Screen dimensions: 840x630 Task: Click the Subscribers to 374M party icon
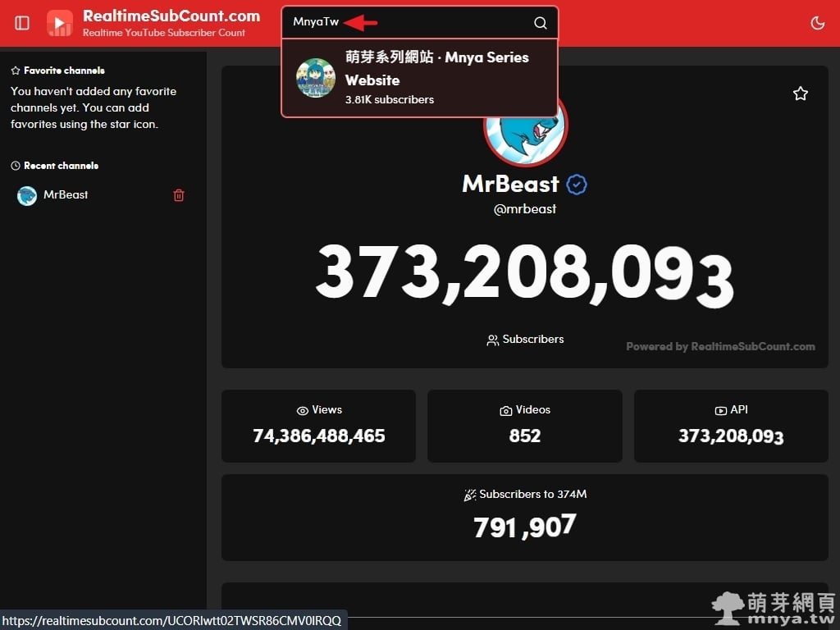click(470, 495)
